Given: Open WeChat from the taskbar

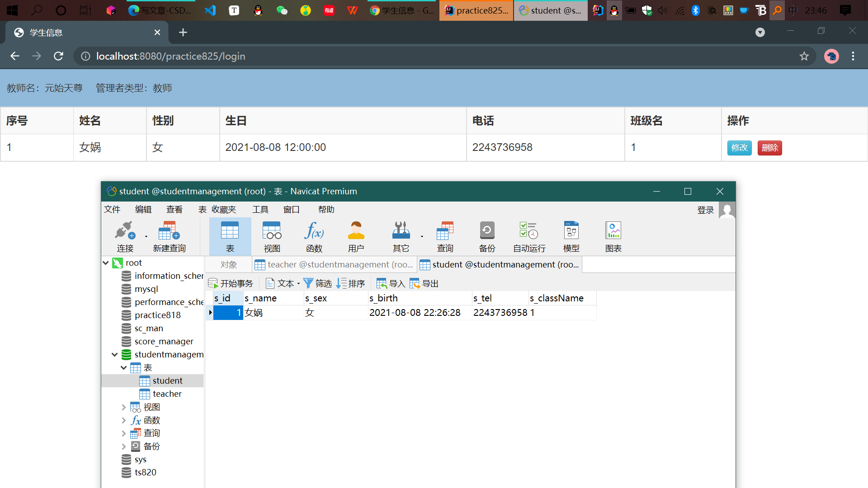Looking at the screenshot, I should coord(282,10).
